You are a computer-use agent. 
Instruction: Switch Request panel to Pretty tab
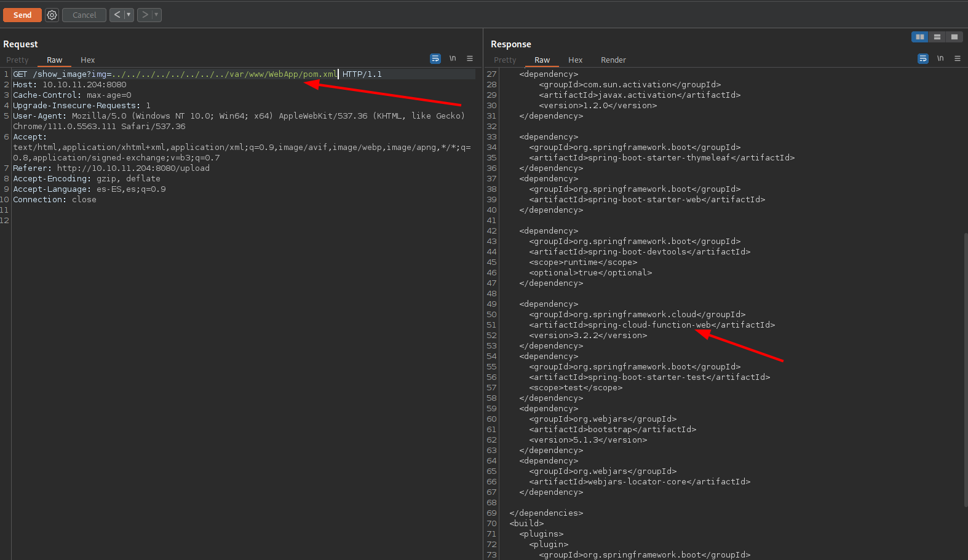[17, 60]
